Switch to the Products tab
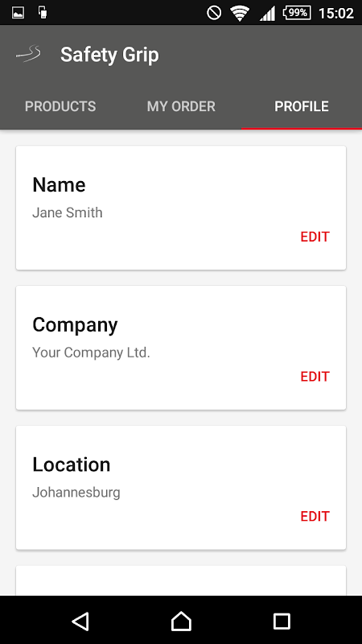The image size is (362, 644). coord(60,106)
